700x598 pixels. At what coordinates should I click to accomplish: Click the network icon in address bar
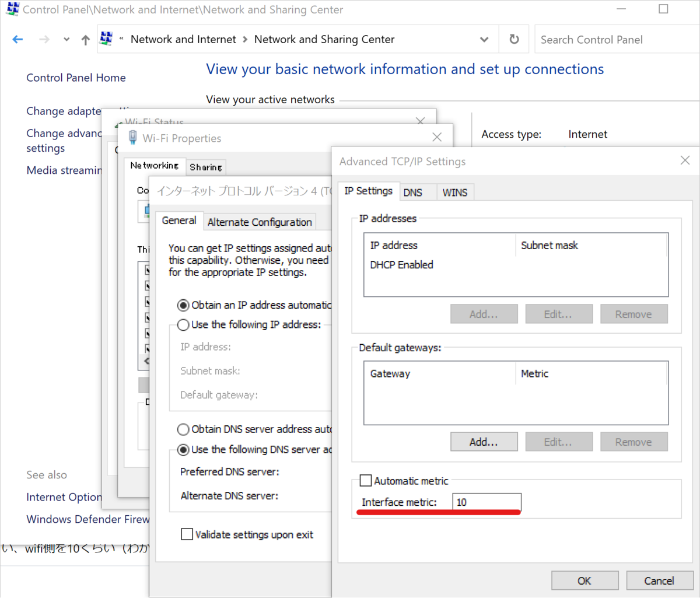coord(106,39)
